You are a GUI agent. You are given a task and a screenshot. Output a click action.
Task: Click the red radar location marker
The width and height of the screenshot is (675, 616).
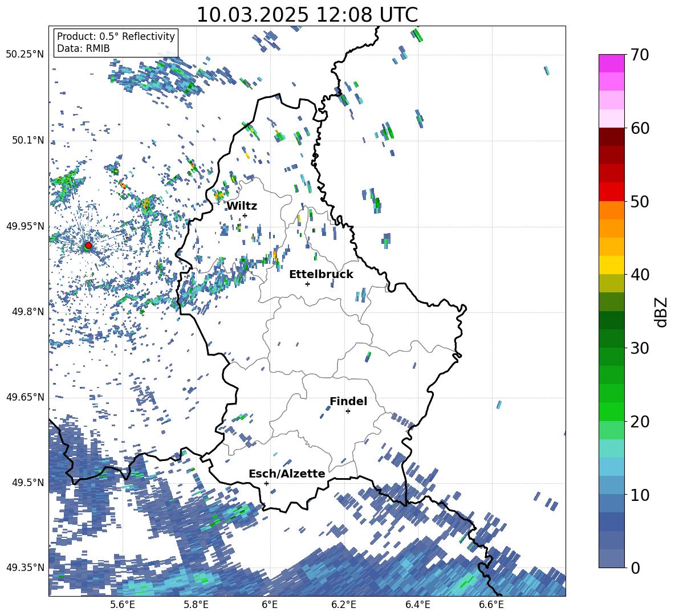click(x=88, y=245)
